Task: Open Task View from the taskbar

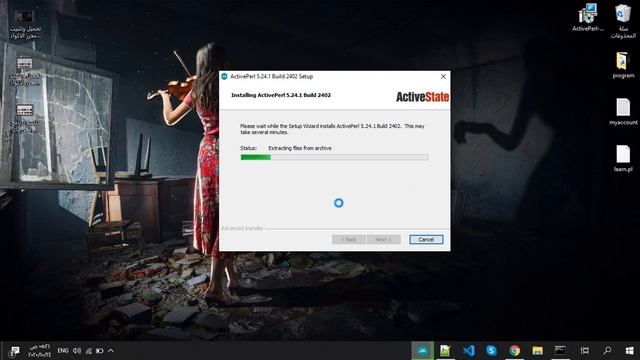Action: (584, 351)
